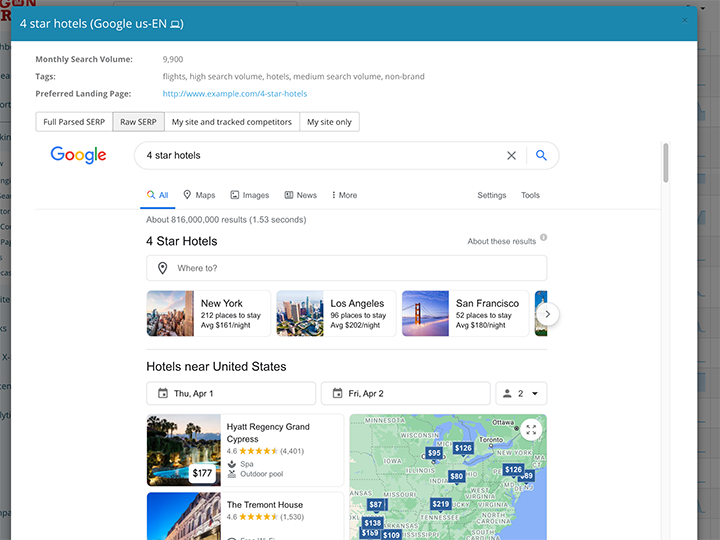The image size is (720, 540).
Task: Select My site and tracked competitors
Action: coord(232,122)
